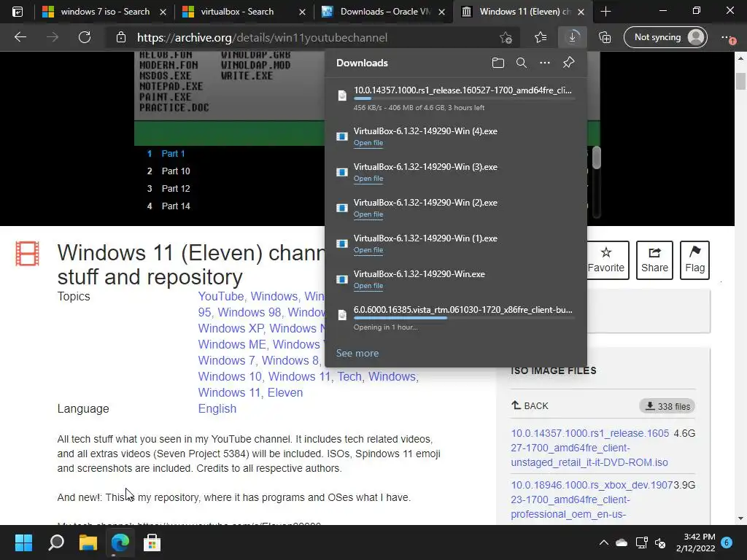
Task: Open file for VirtualBox-6.1.32-149290-Win (1).exe
Action: [x=368, y=250]
